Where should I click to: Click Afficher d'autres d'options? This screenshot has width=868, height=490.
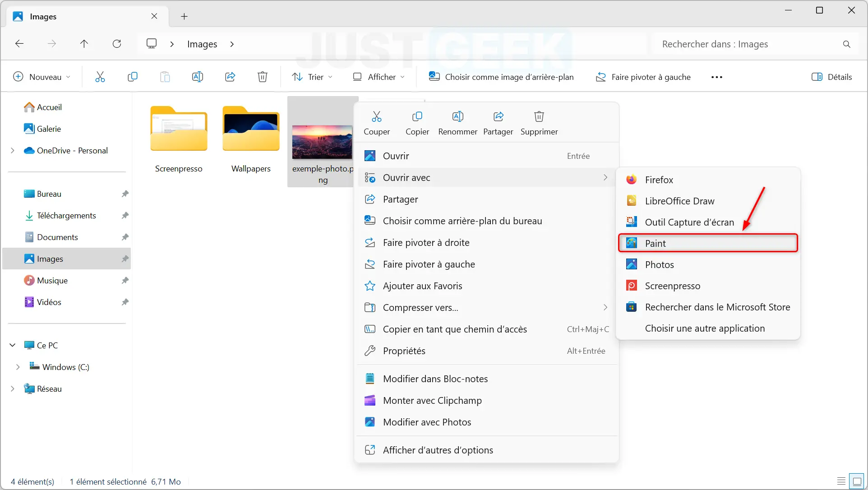[487, 450]
